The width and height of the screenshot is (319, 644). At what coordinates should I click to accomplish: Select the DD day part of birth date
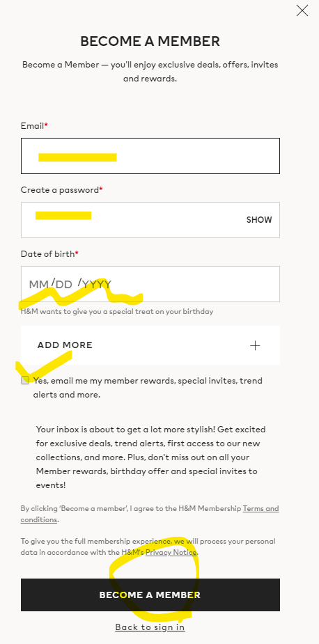pos(63,284)
